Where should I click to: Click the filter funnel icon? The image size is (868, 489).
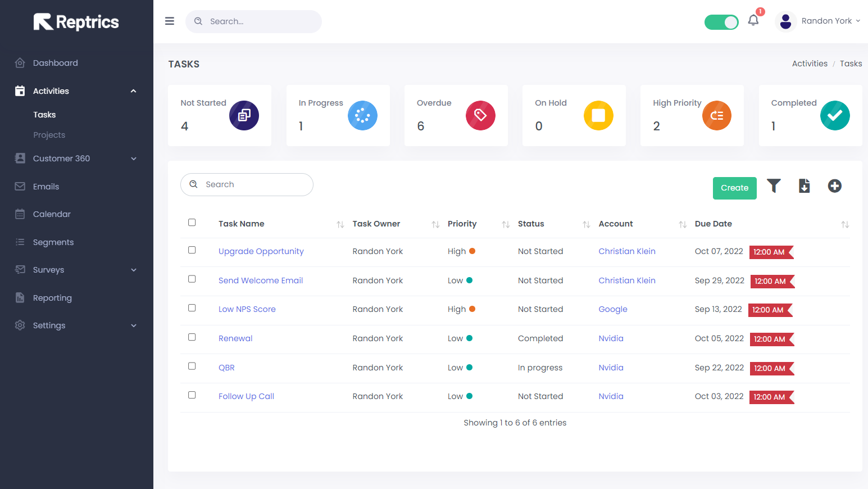pyautogui.click(x=774, y=186)
